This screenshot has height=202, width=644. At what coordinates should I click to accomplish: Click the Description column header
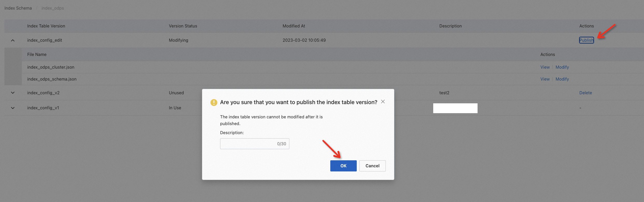(450, 26)
